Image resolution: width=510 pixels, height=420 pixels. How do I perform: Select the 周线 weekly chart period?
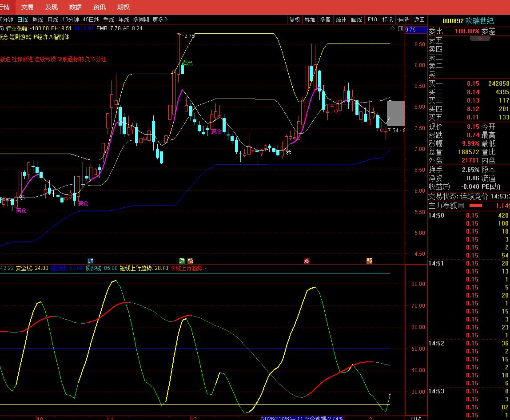point(38,20)
